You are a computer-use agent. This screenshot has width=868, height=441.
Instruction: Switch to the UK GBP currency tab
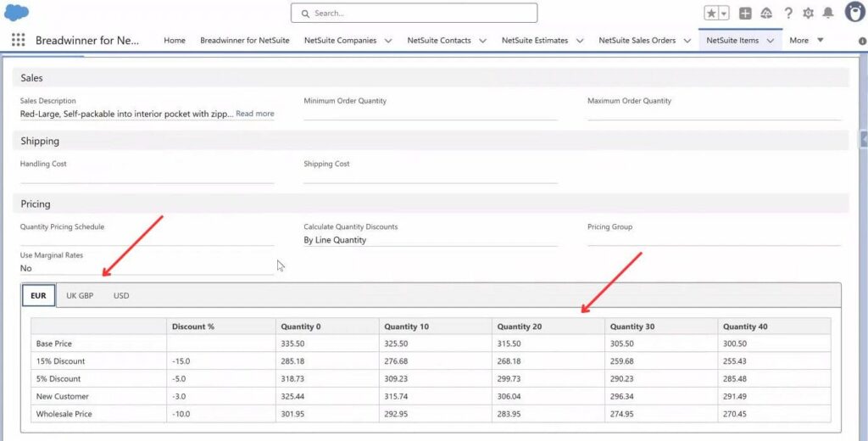click(80, 295)
